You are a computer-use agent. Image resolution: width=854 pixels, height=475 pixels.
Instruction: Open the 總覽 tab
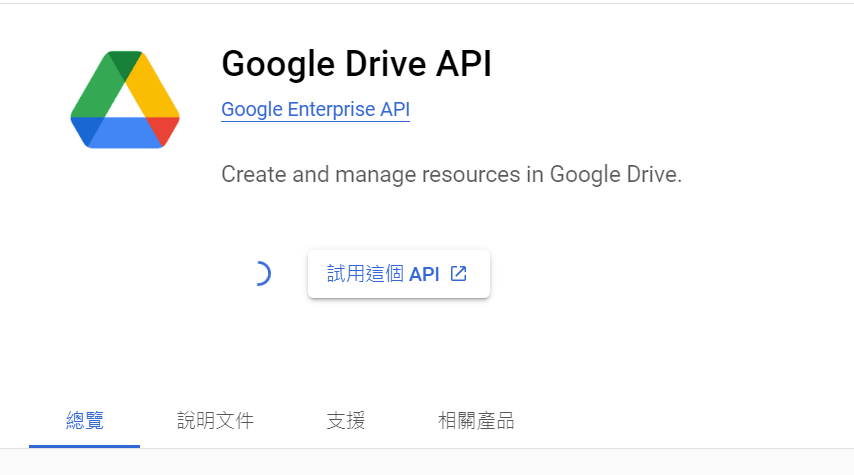[x=84, y=421]
